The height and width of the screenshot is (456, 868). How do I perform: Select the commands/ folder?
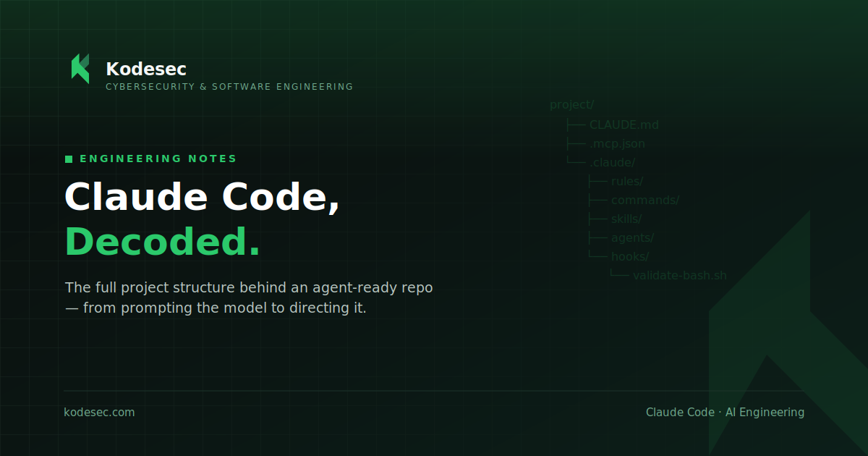pos(645,200)
